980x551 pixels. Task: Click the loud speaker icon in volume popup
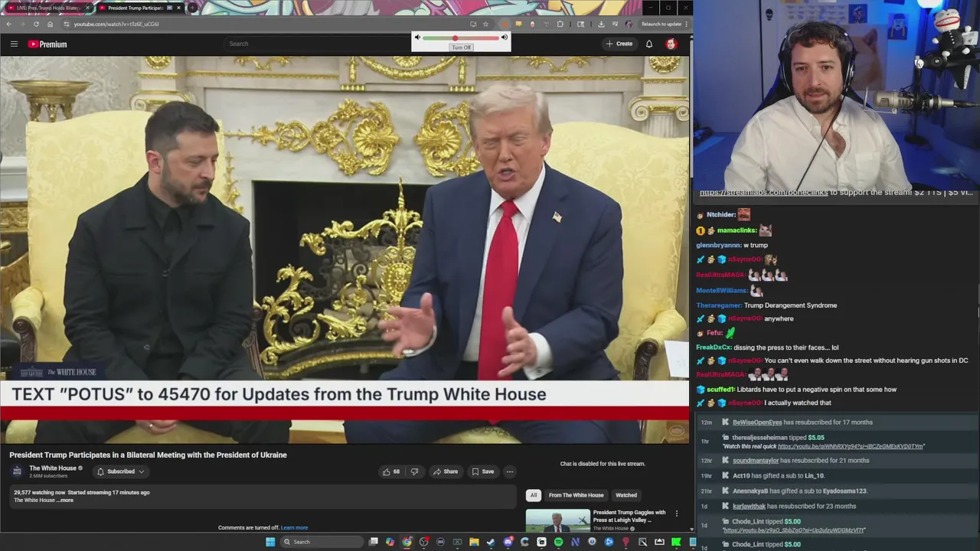pos(505,37)
